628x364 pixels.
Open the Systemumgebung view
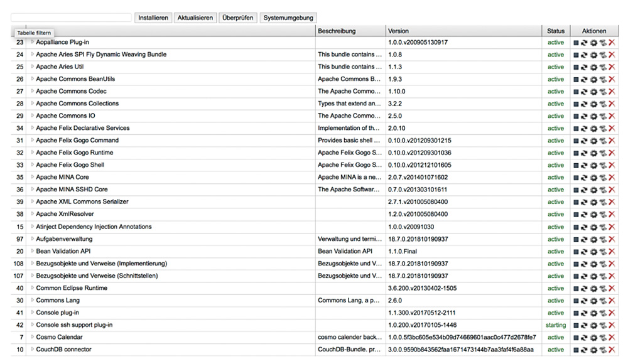288,18
